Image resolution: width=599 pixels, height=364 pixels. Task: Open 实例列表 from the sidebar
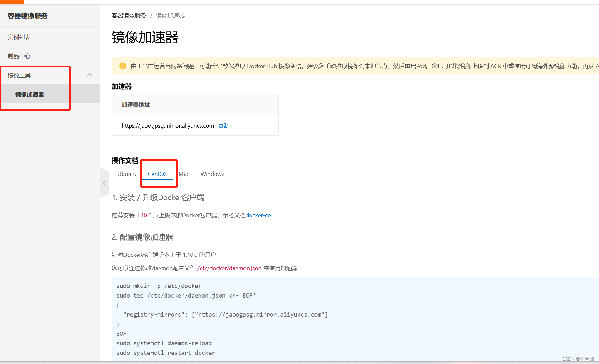tap(19, 37)
